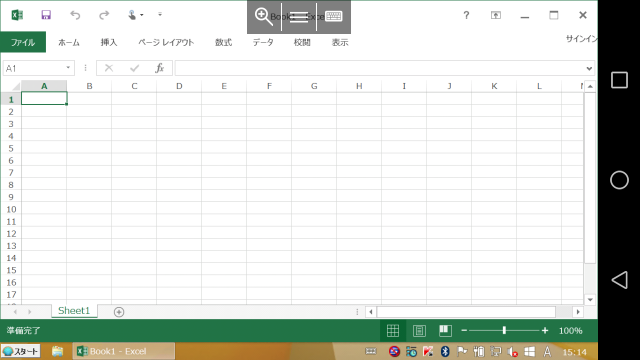Tap Android back triangle button
Screen dimensions: 640x360
619,280
